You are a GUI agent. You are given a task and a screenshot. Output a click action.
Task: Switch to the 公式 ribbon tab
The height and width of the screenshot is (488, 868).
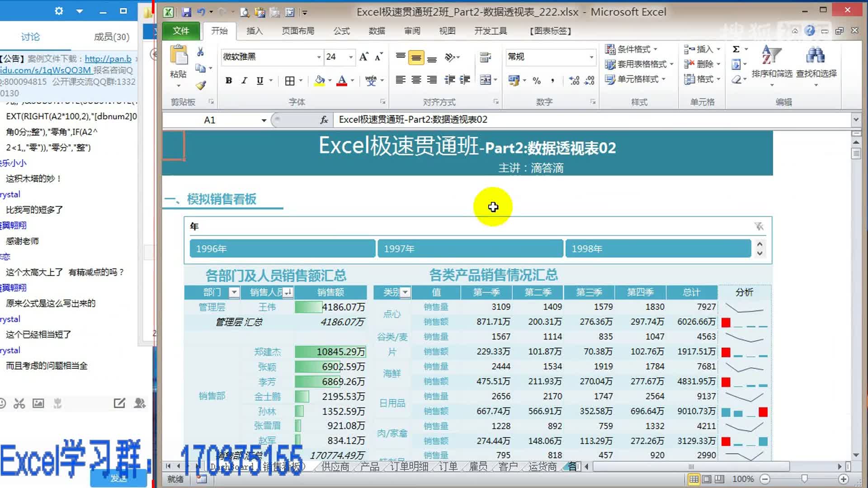click(342, 31)
